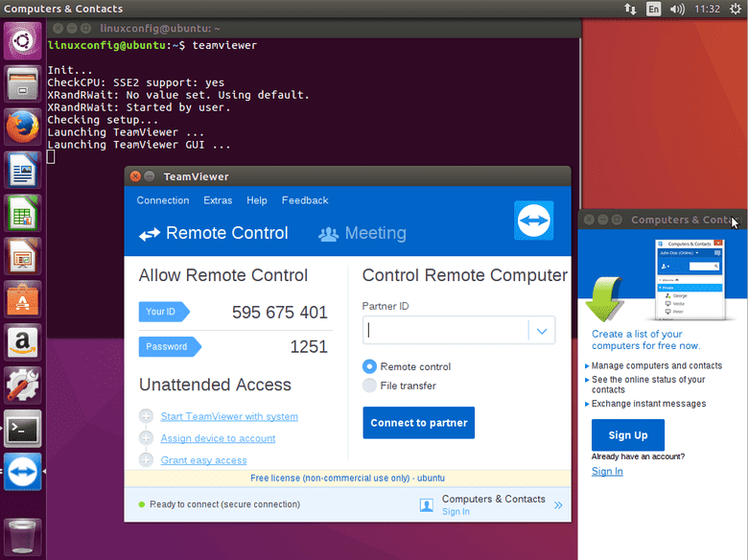Click the Your ID label tag

(164, 312)
